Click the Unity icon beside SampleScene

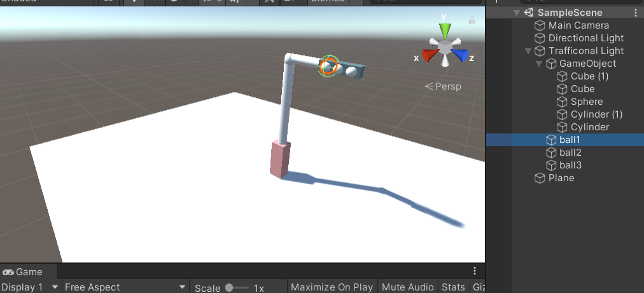click(x=529, y=13)
